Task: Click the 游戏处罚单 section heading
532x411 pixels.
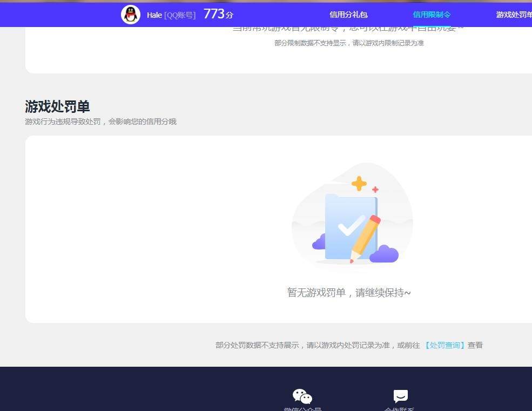Action: pos(57,106)
